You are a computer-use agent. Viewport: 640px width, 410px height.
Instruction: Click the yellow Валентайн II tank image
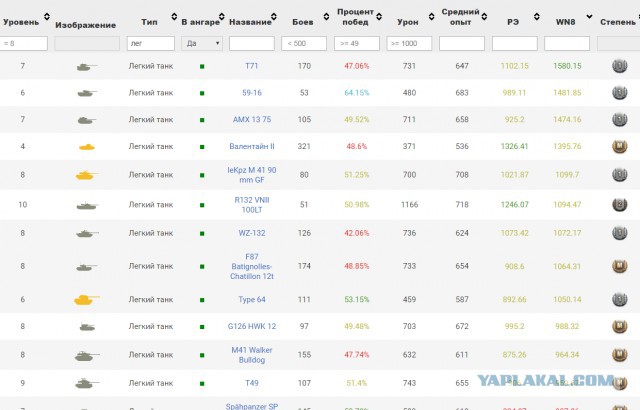tap(87, 146)
